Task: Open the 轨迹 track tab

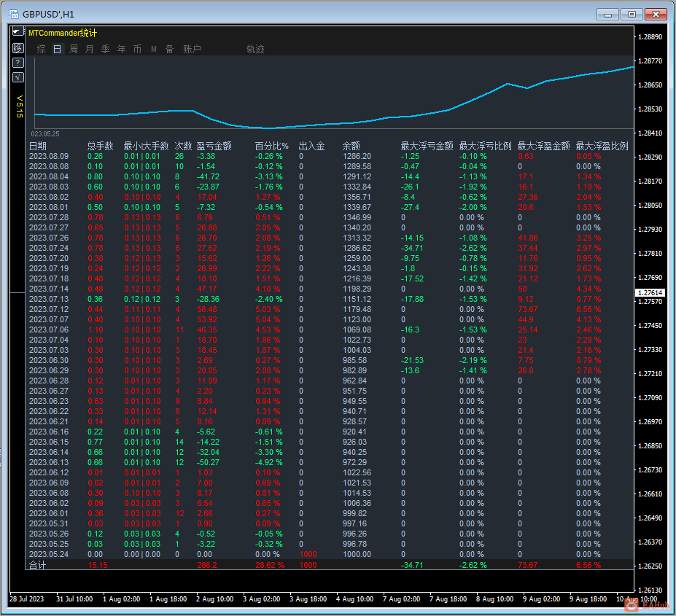Action: pos(255,49)
